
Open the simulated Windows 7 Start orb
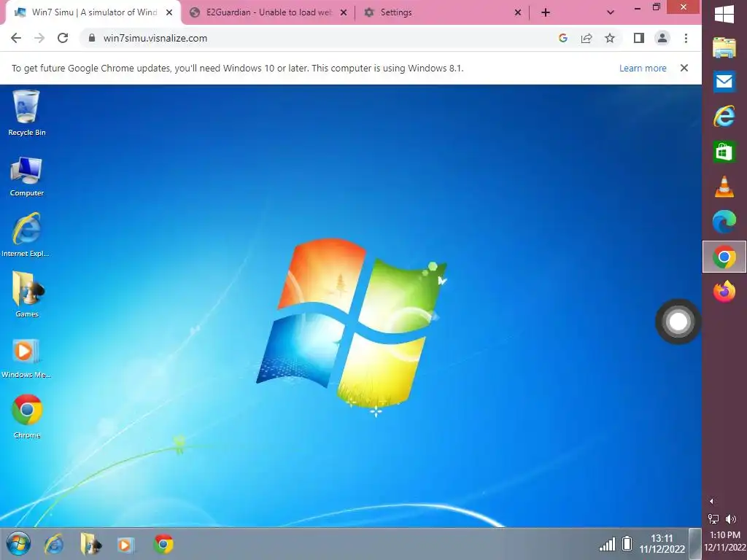click(x=18, y=544)
